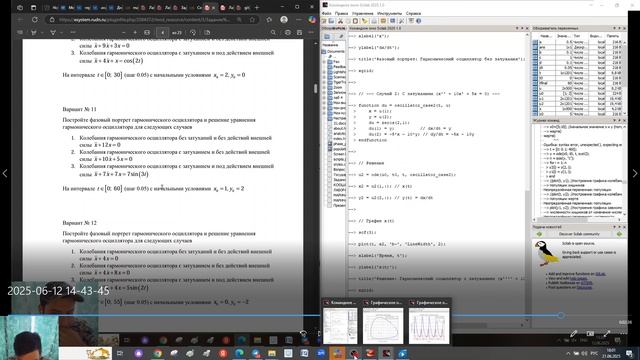Open draw tool dropdown arrow in PDF toolbar
Viewport: 640px width, 360px height.
61,32
